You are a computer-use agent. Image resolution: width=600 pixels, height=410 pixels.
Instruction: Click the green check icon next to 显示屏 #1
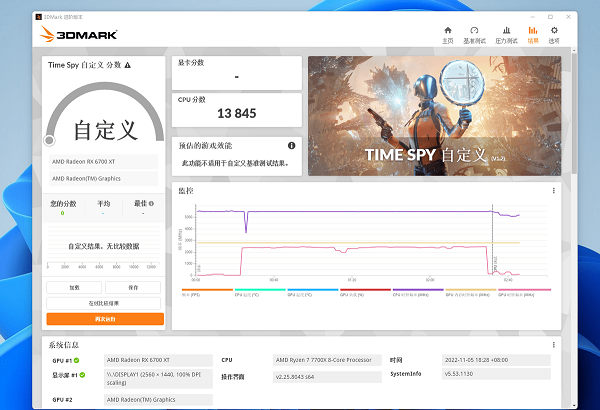pyautogui.click(x=82, y=375)
